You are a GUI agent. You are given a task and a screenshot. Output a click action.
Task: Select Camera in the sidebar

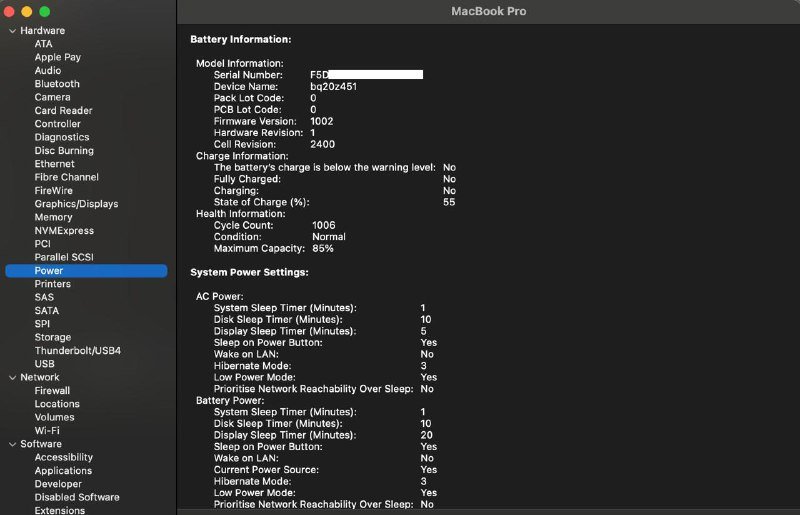click(x=53, y=97)
